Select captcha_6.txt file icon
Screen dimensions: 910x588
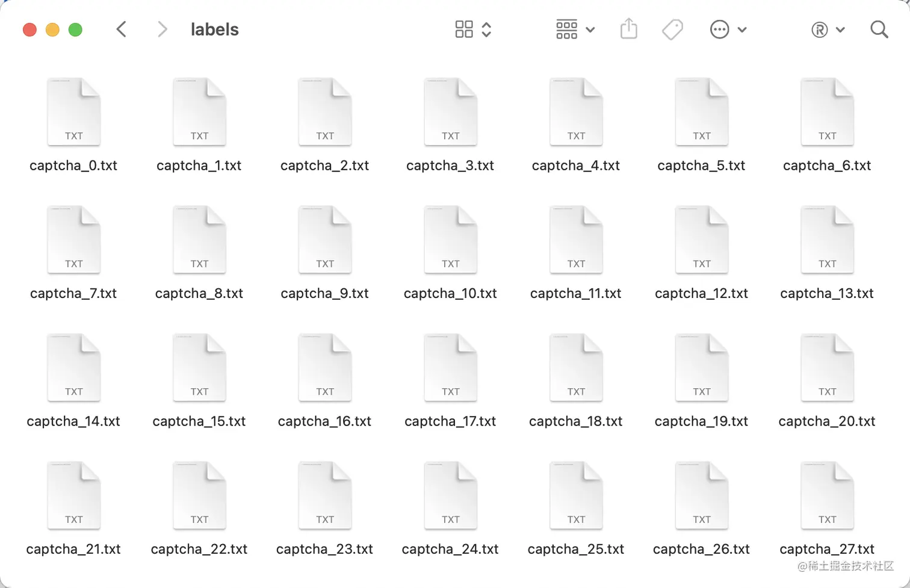point(827,112)
